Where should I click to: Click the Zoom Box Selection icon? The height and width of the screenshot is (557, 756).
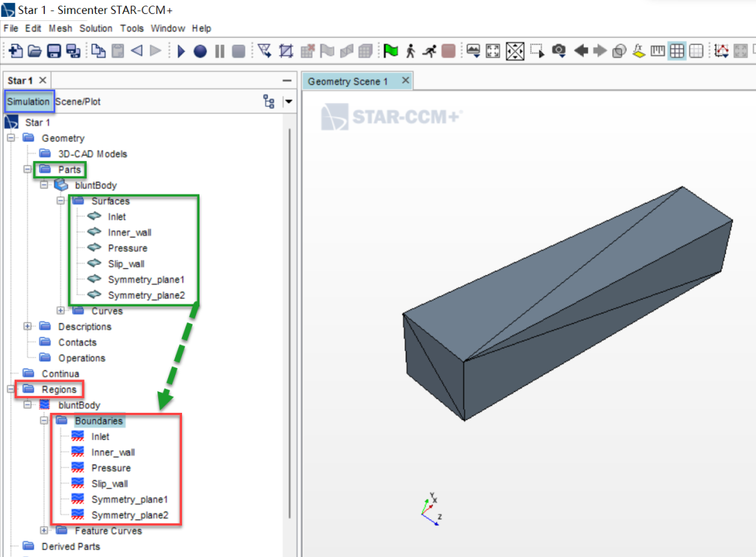pos(537,50)
